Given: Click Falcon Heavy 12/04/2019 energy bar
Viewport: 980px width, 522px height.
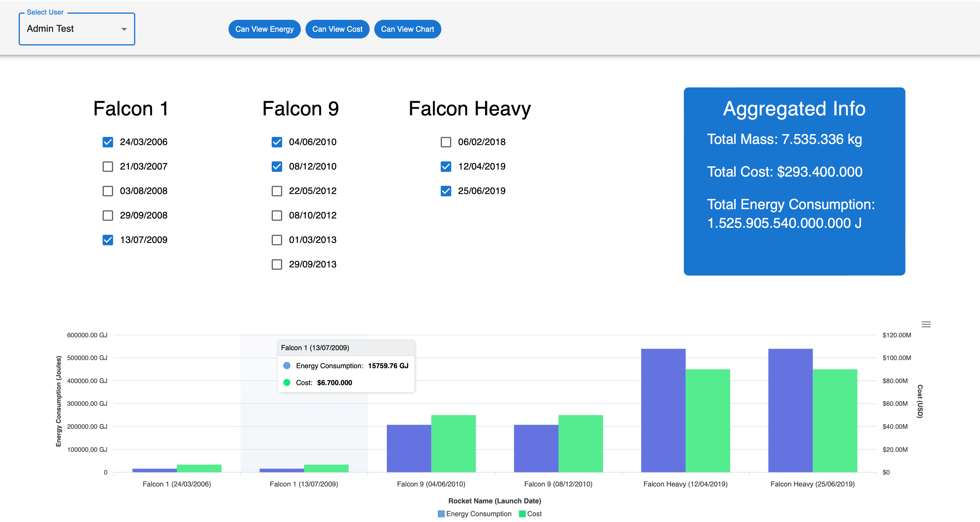Looking at the screenshot, I should [663, 411].
